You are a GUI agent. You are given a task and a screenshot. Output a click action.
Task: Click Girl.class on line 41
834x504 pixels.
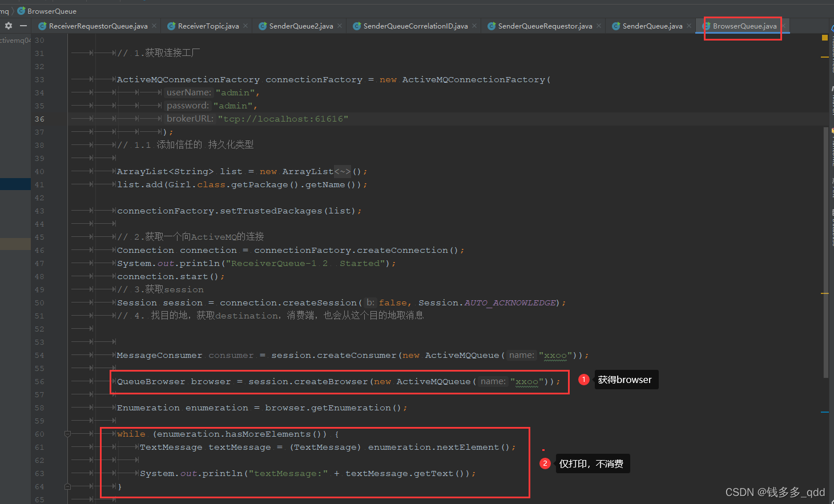pyautogui.click(x=197, y=185)
